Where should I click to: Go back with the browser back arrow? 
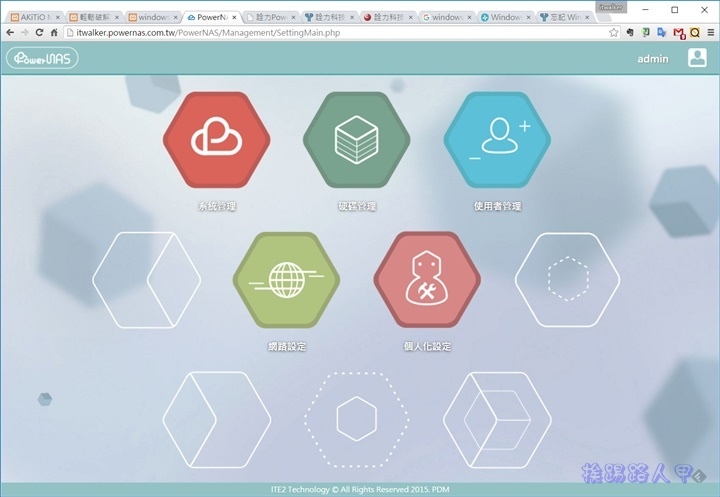click(x=10, y=33)
